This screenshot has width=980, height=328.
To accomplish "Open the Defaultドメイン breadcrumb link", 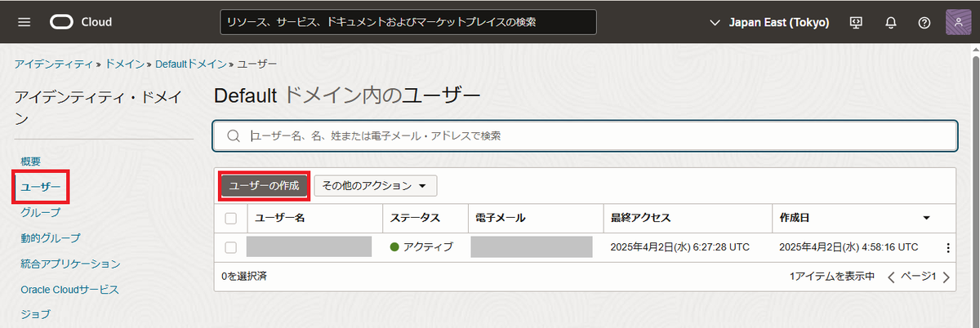I will tap(191, 63).
